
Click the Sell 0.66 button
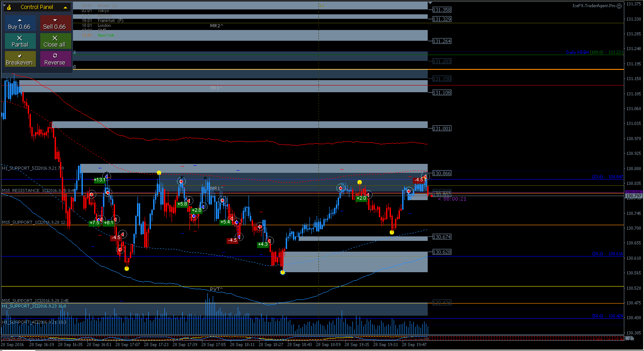tap(55, 23)
